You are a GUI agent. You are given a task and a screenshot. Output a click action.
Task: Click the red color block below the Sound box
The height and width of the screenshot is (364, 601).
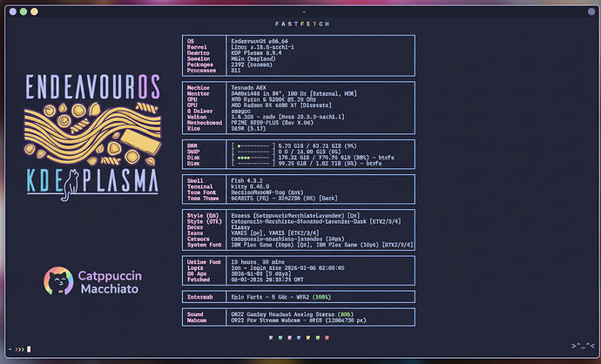[x=327, y=338]
